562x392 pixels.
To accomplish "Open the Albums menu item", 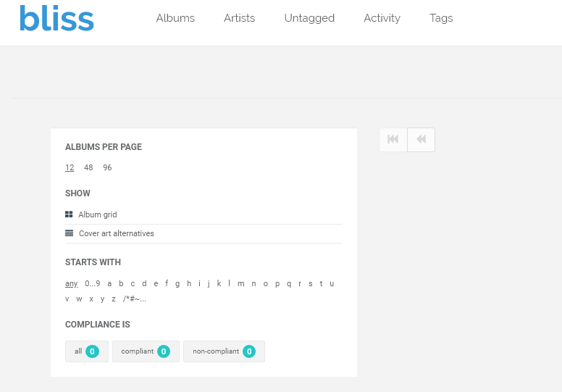I will click(x=175, y=18).
